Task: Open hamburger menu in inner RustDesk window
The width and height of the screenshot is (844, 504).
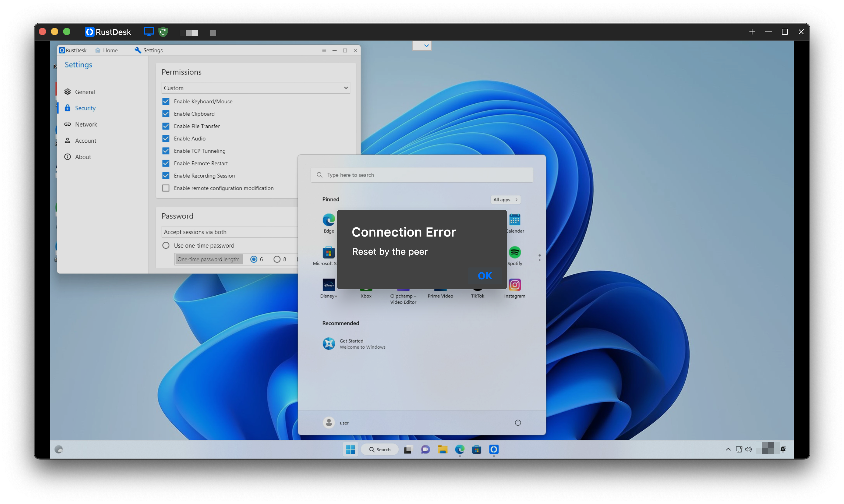Action: pos(324,50)
